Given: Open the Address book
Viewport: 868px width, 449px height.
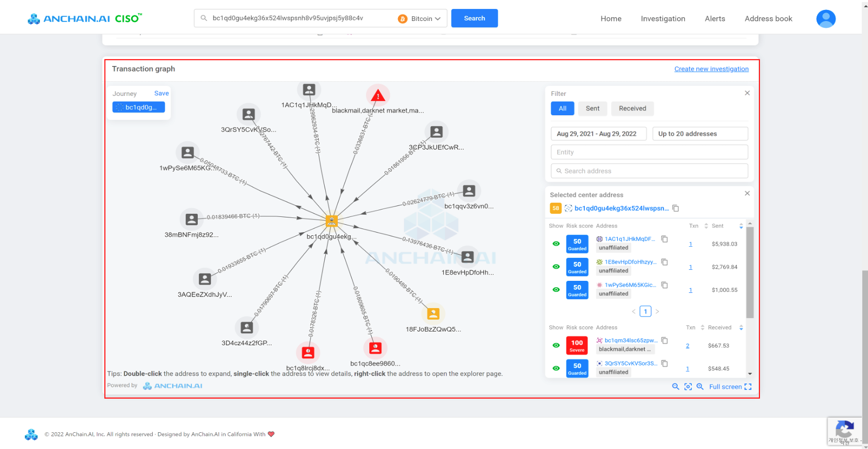Looking at the screenshot, I should click(x=768, y=18).
